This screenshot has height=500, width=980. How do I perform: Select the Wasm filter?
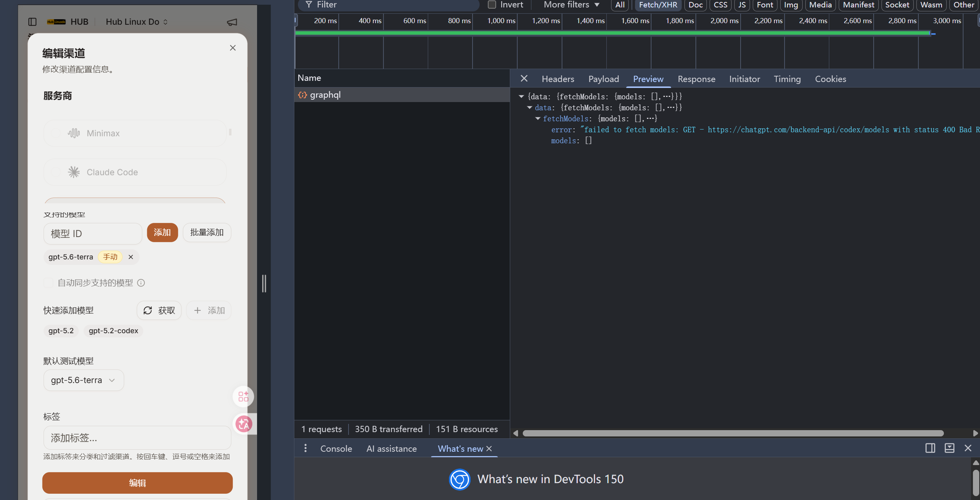[931, 5]
